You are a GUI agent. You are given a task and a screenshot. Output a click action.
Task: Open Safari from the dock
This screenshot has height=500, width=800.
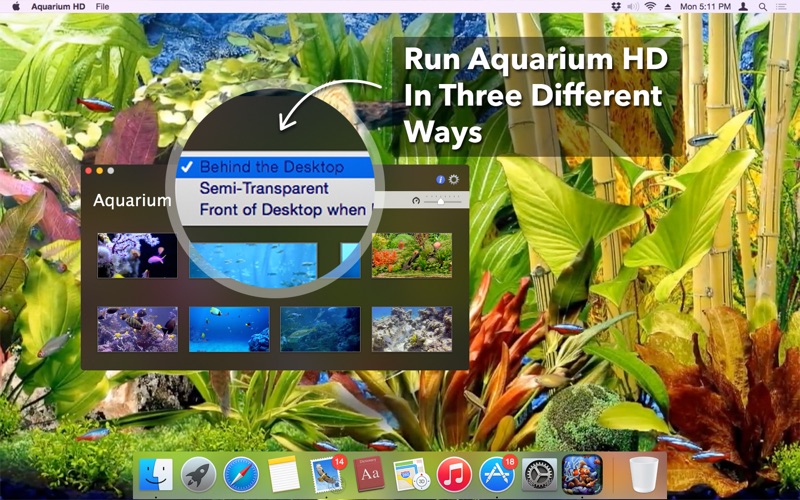[x=241, y=474]
